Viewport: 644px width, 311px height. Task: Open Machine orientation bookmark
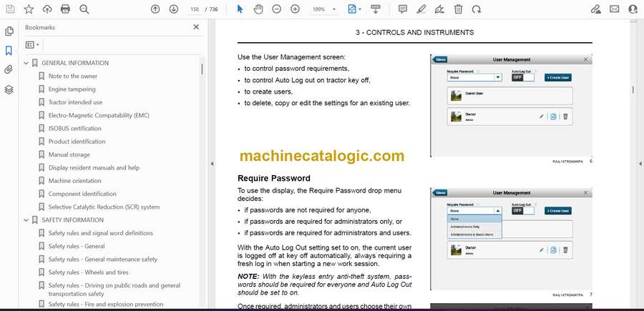[74, 181]
